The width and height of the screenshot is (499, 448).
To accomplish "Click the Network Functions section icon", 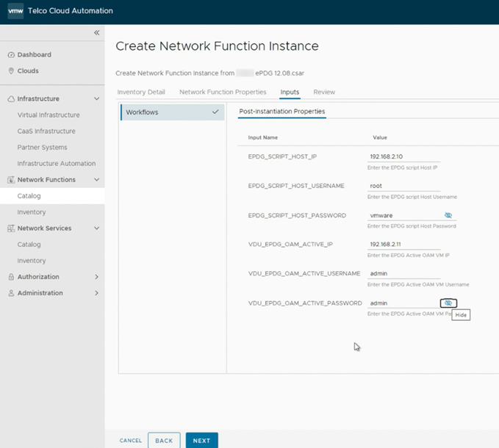I will (x=11, y=180).
